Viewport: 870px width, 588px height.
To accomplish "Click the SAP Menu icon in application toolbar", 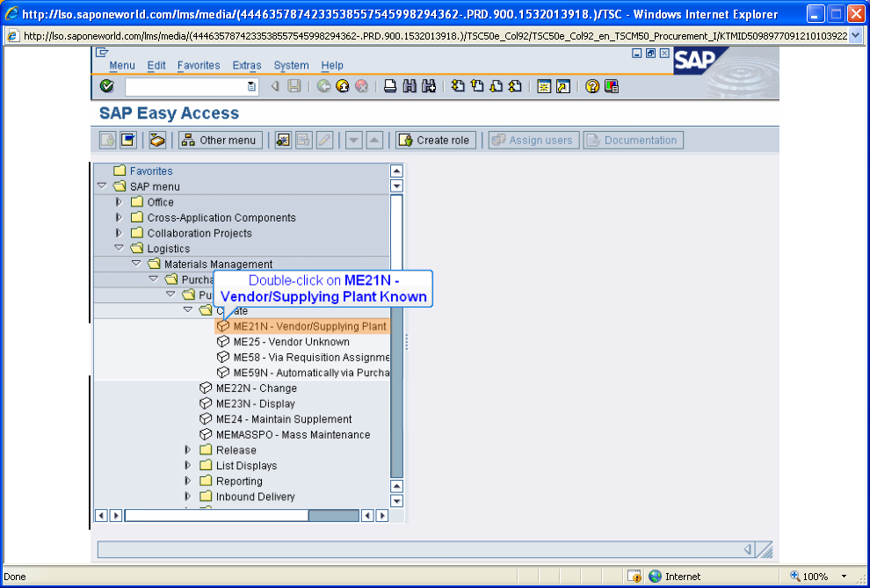I will pyautogui.click(x=128, y=141).
